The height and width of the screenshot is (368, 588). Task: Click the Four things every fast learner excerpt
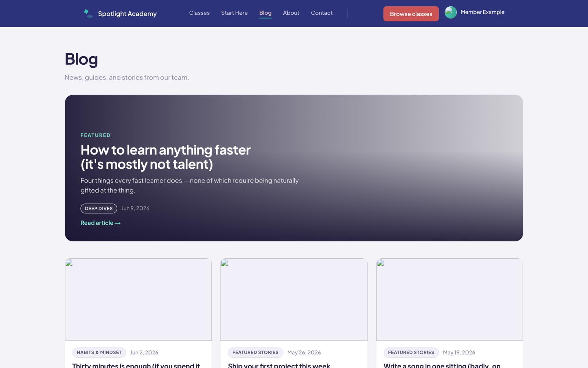[x=190, y=185]
